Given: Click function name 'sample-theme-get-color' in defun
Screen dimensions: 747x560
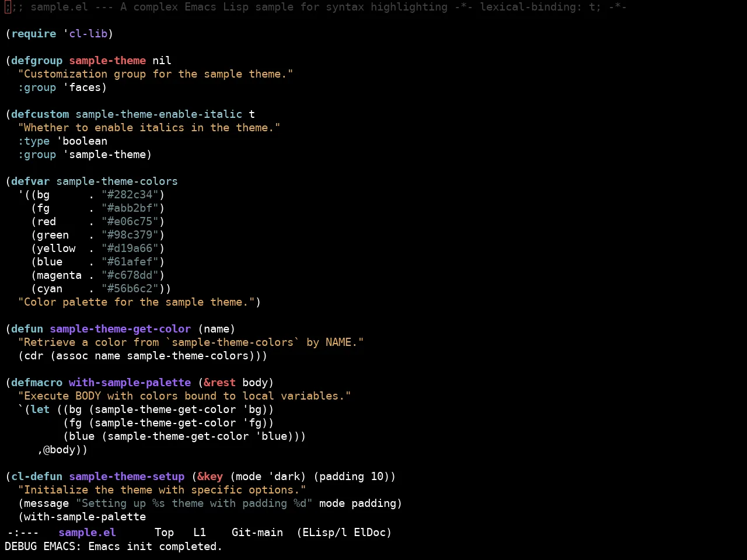Looking at the screenshot, I should [120, 329].
